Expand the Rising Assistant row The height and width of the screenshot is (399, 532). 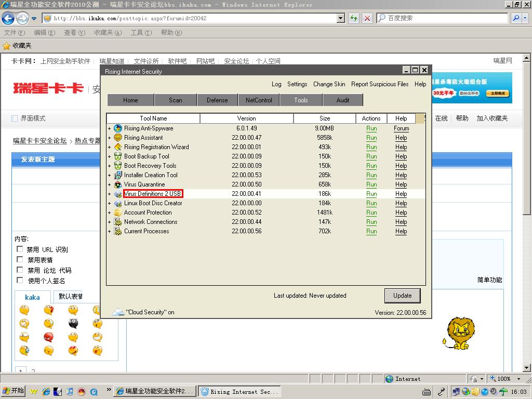[109, 138]
